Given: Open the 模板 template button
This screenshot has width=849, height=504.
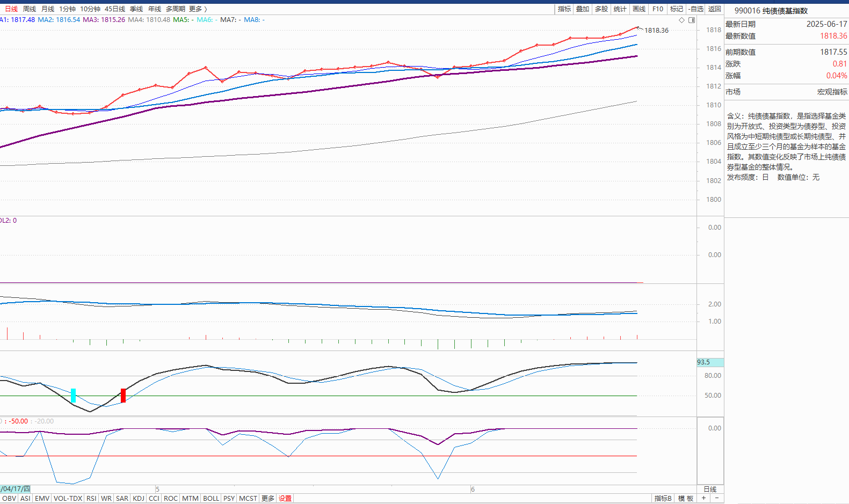Looking at the screenshot, I should pos(686,499).
